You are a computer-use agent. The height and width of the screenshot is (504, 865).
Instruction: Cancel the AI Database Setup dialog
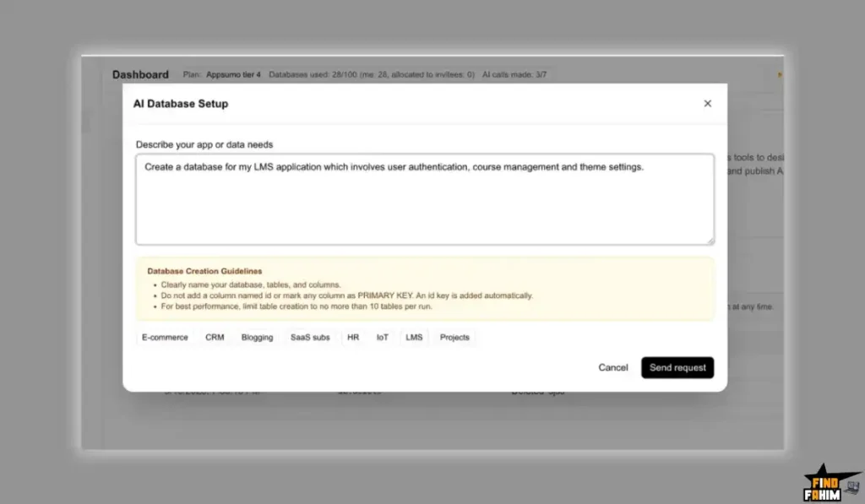(x=613, y=367)
